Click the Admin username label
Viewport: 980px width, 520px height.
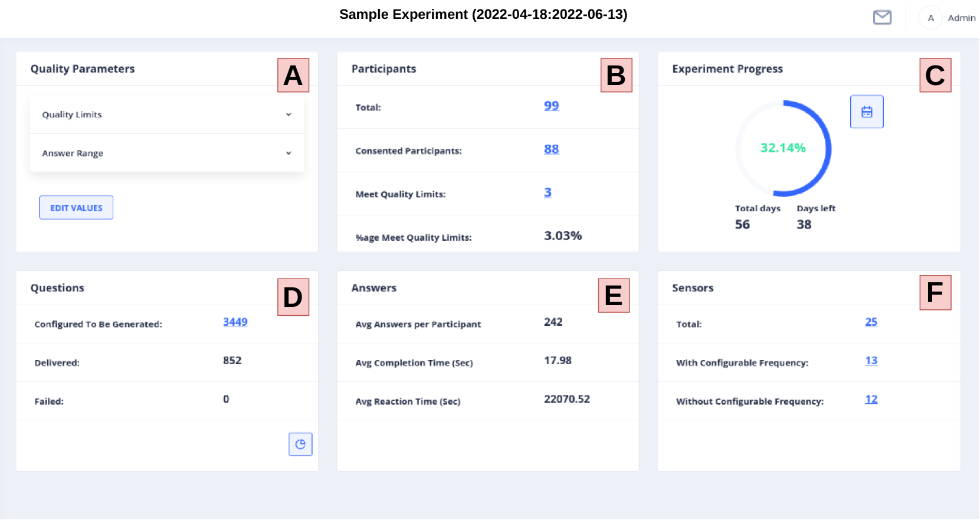coord(961,18)
